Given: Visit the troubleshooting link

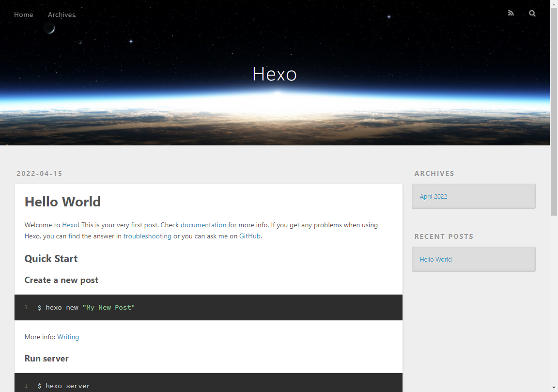Looking at the screenshot, I should [147, 236].
